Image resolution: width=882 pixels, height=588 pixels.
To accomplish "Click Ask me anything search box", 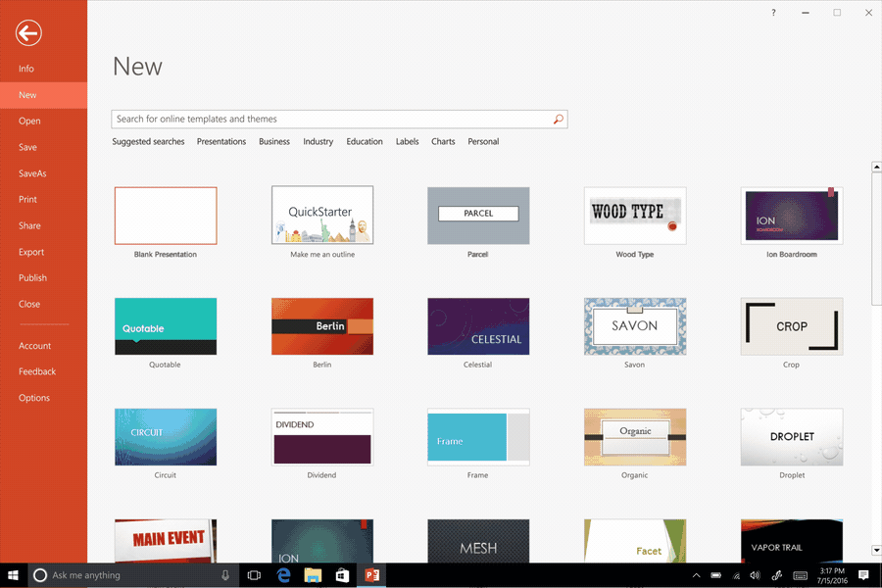I will pyautogui.click(x=132, y=575).
